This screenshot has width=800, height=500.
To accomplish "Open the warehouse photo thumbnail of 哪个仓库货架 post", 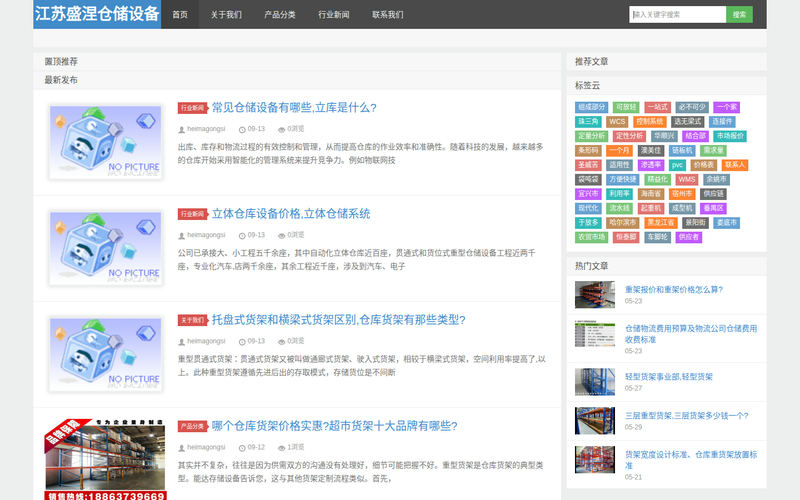I will tap(106, 459).
